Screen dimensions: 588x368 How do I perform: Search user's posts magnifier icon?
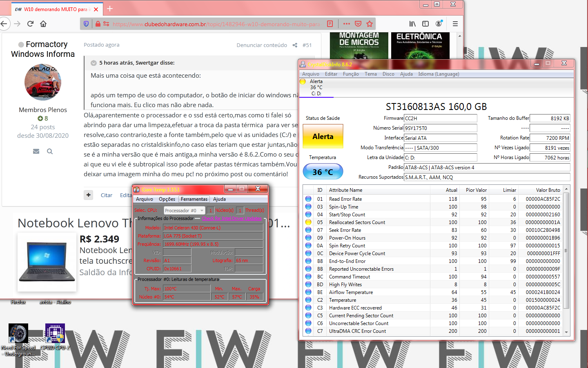[x=50, y=151]
